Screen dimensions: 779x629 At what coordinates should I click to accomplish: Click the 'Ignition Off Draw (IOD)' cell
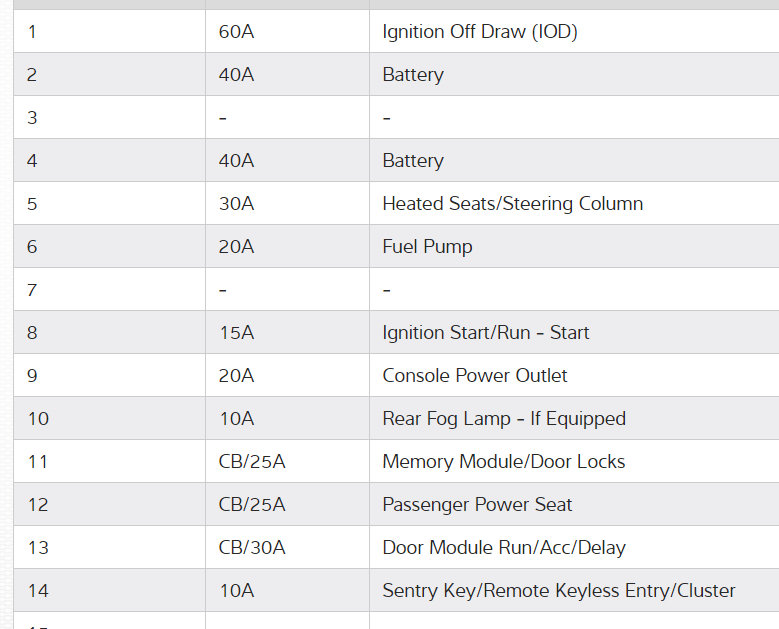pyautogui.click(x=480, y=32)
